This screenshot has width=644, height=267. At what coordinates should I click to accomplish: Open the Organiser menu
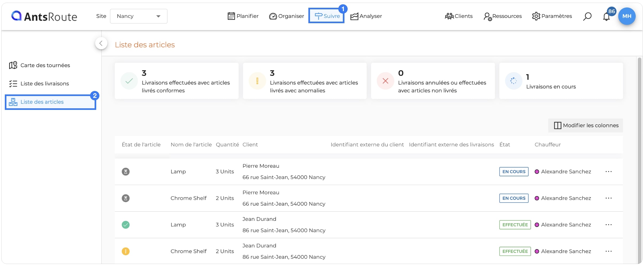286,16
